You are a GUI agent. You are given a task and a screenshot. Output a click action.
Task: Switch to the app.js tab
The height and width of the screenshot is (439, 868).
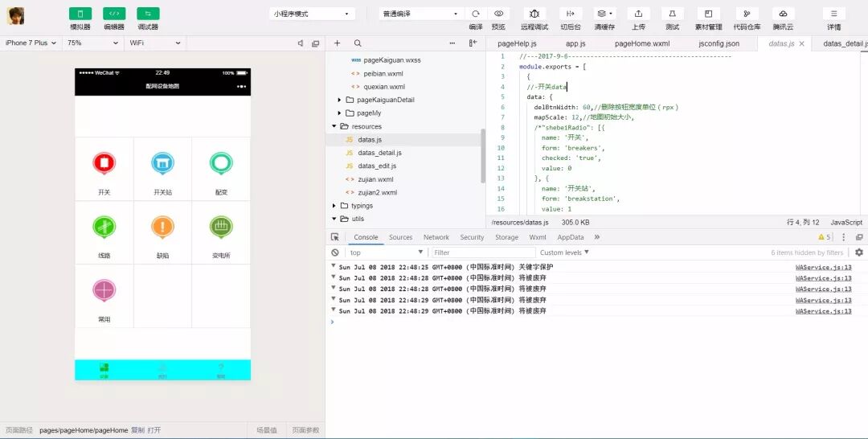tap(575, 43)
